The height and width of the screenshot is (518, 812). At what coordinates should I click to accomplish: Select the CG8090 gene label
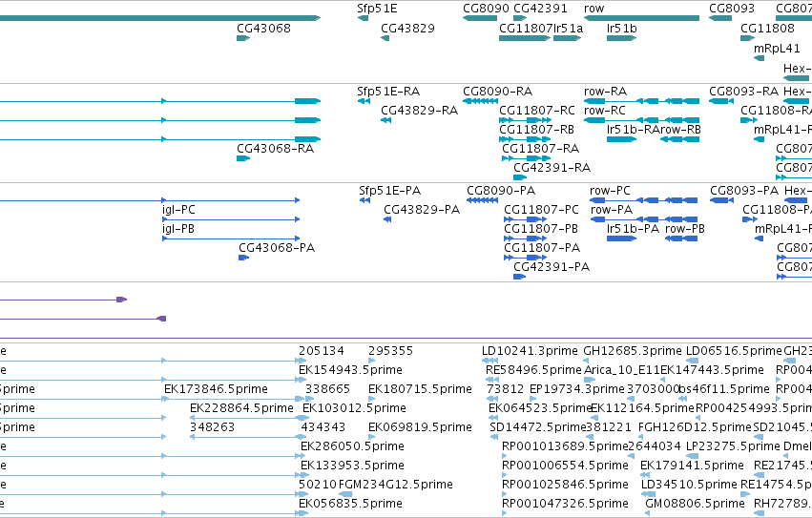point(487,9)
